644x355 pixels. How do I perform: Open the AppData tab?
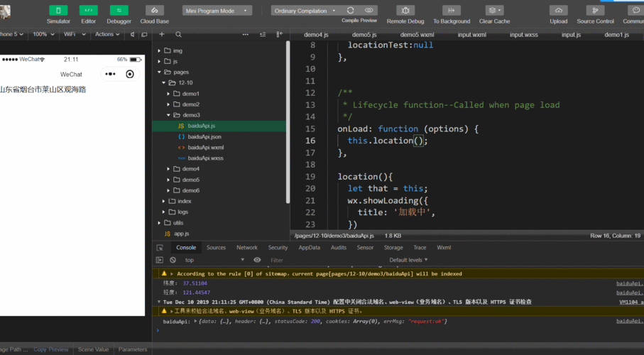point(310,247)
